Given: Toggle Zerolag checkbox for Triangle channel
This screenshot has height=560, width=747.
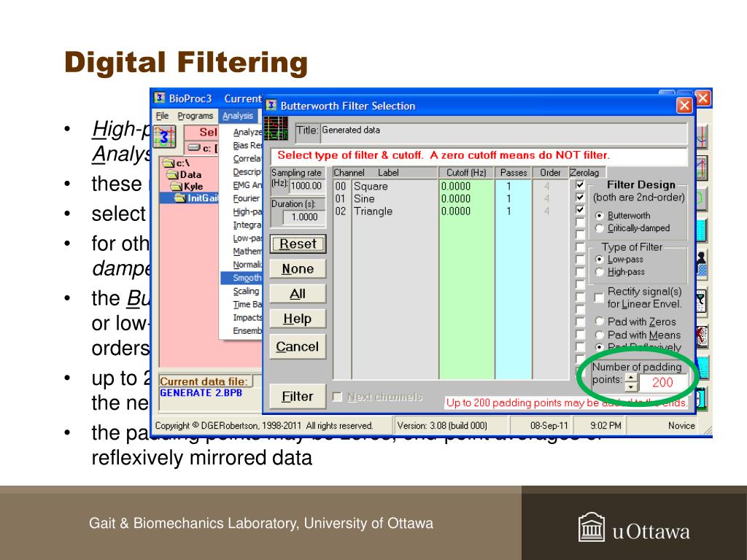Looking at the screenshot, I should point(580,209).
